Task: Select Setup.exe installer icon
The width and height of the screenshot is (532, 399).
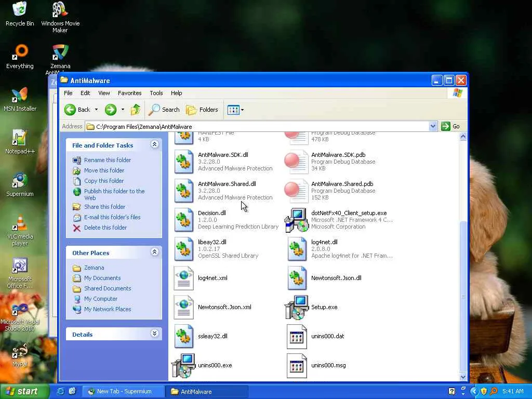Action: tap(297, 308)
